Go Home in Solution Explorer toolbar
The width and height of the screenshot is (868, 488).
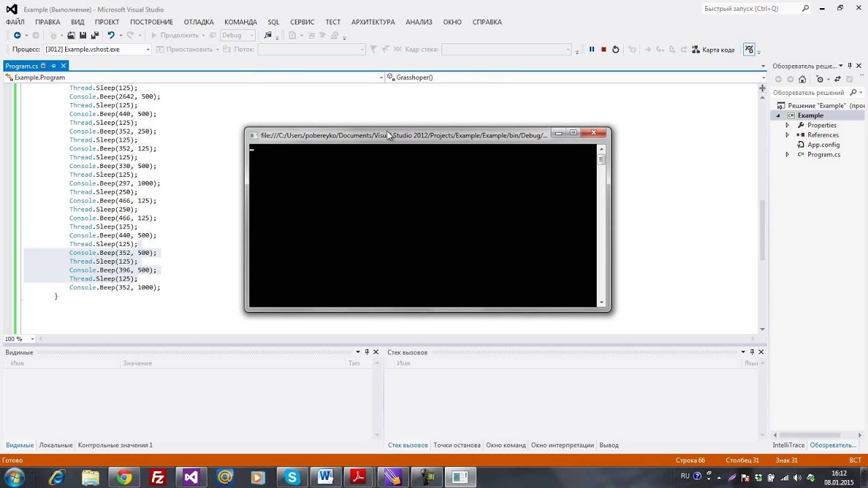(802, 79)
